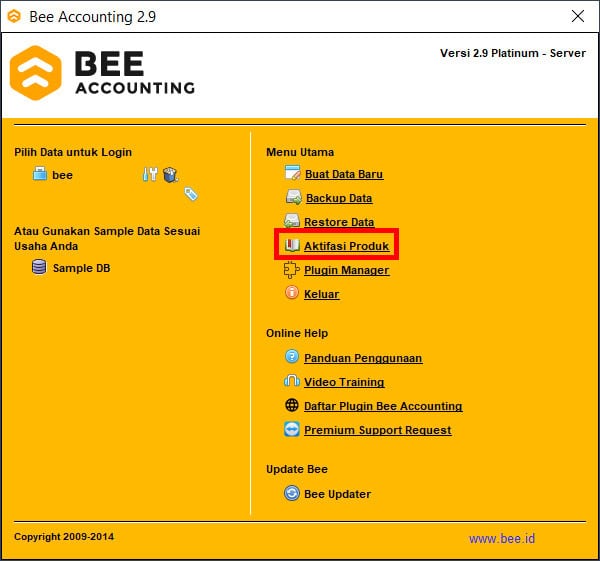Open Premium Support Request link
600x561 pixels.
[x=377, y=430]
